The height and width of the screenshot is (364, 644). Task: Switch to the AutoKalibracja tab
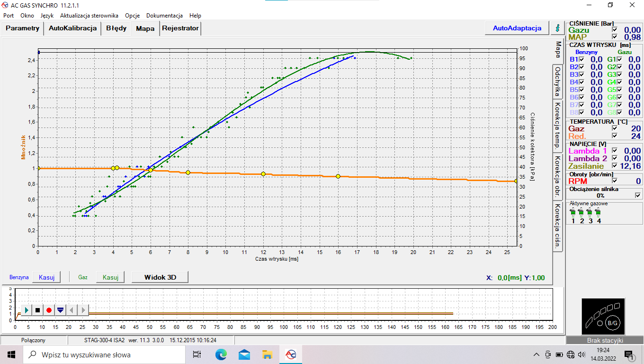(x=73, y=28)
